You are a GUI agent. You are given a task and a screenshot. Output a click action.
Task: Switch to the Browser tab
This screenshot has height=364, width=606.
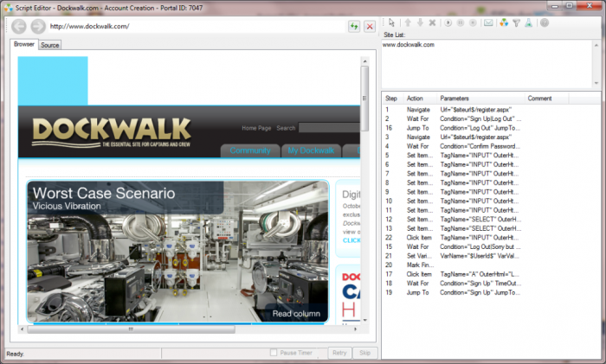pyautogui.click(x=24, y=44)
